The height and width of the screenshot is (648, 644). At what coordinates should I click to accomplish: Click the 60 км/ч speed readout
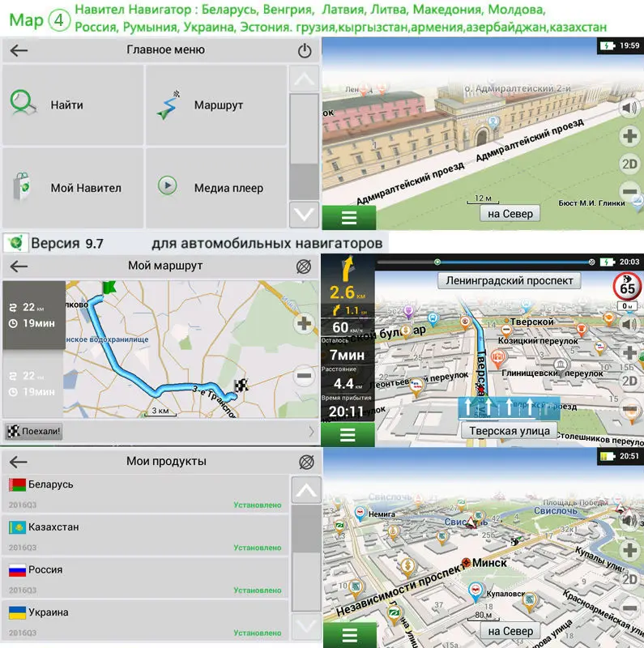click(x=348, y=327)
